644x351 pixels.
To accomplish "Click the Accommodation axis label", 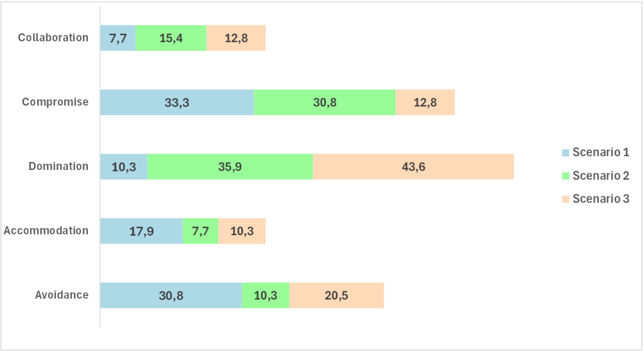I will point(46,230).
